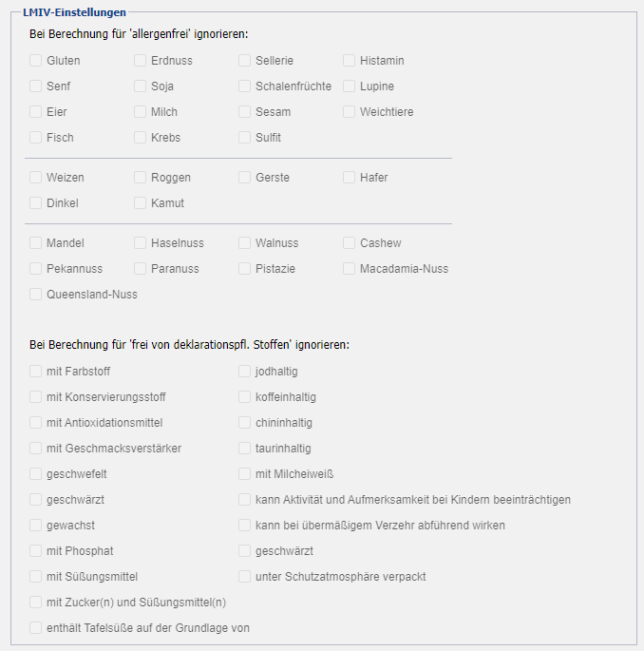The image size is (644, 651).
Task: Select the 'mit Milcheiweiß' checkbox
Action: [x=245, y=474]
